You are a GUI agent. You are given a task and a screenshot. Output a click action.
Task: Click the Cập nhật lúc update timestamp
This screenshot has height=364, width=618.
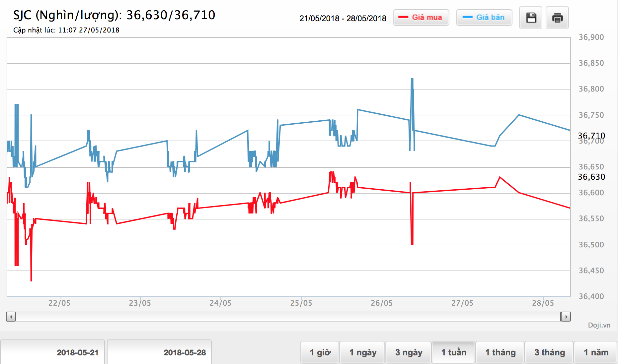[66, 30]
